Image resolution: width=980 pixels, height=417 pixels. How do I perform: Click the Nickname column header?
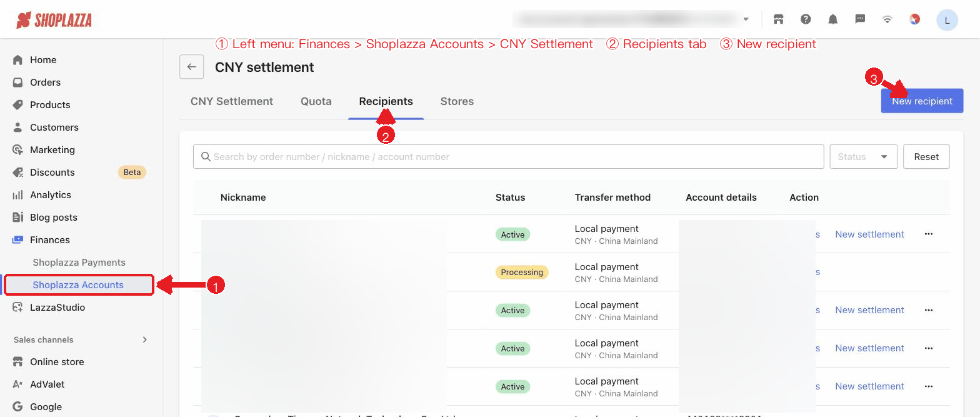click(243, 198)
